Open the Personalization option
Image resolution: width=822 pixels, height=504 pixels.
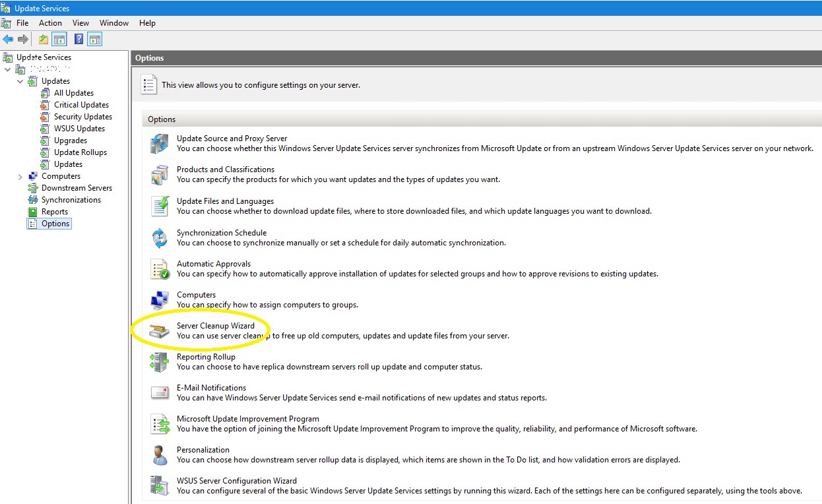[203, 450]
